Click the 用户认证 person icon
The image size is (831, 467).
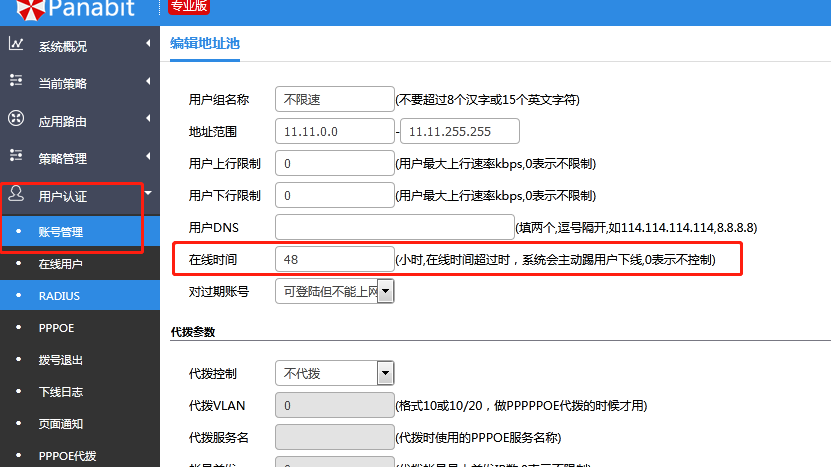coord(16,194)
